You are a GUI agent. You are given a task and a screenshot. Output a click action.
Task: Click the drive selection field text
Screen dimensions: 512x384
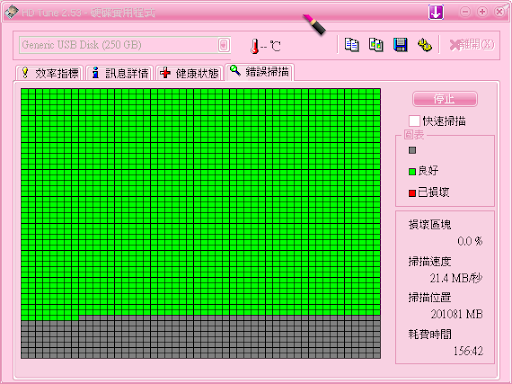[82, 45]
